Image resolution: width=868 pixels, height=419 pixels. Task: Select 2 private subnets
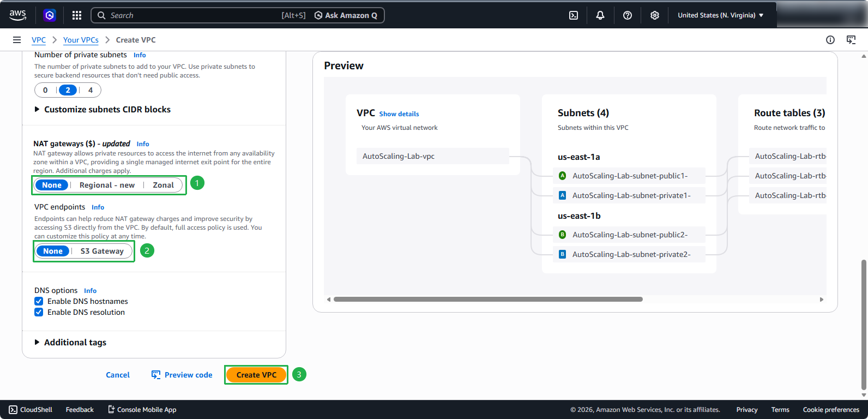(68, 90)
